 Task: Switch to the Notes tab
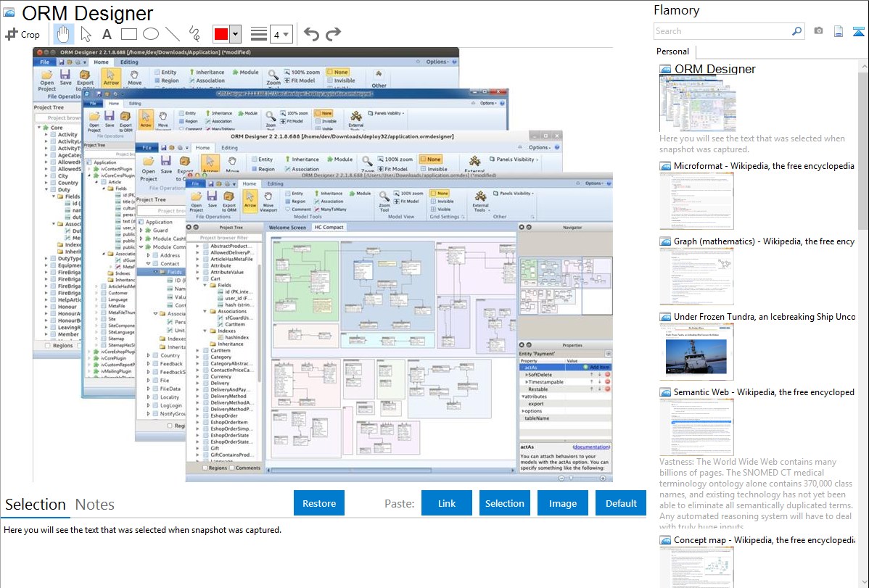(x=95, y=505)
